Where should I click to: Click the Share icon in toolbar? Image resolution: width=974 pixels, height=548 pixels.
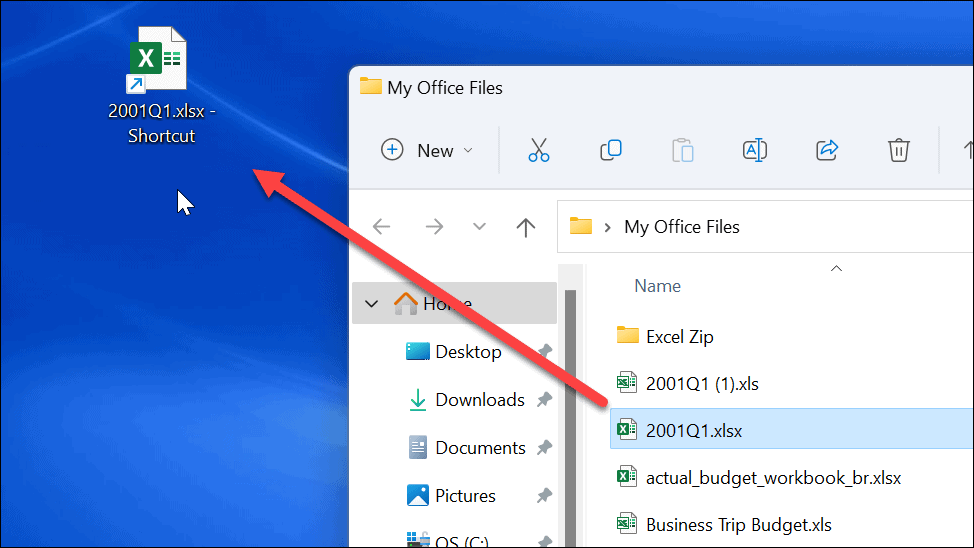point(827,150)
